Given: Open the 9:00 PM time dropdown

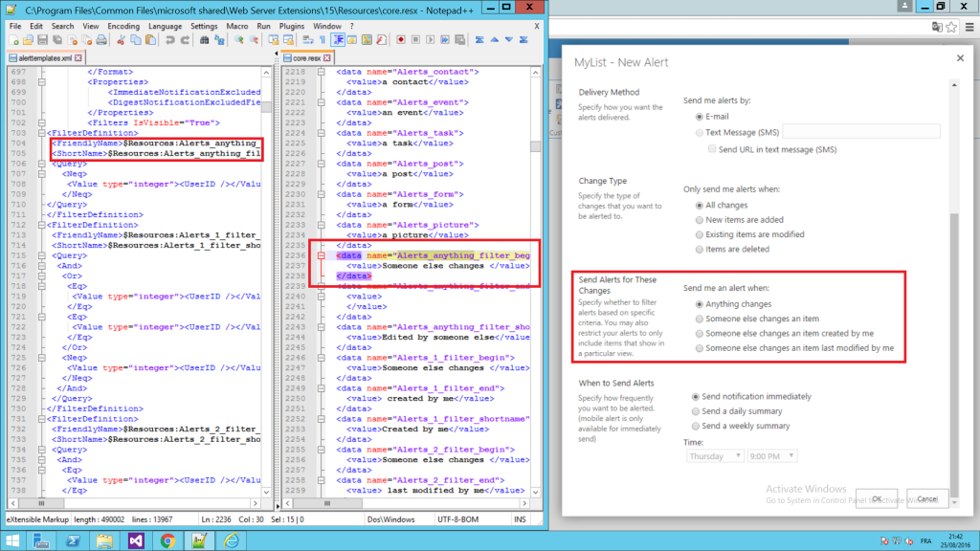Looking at the screenshot, I should point(772,456).
